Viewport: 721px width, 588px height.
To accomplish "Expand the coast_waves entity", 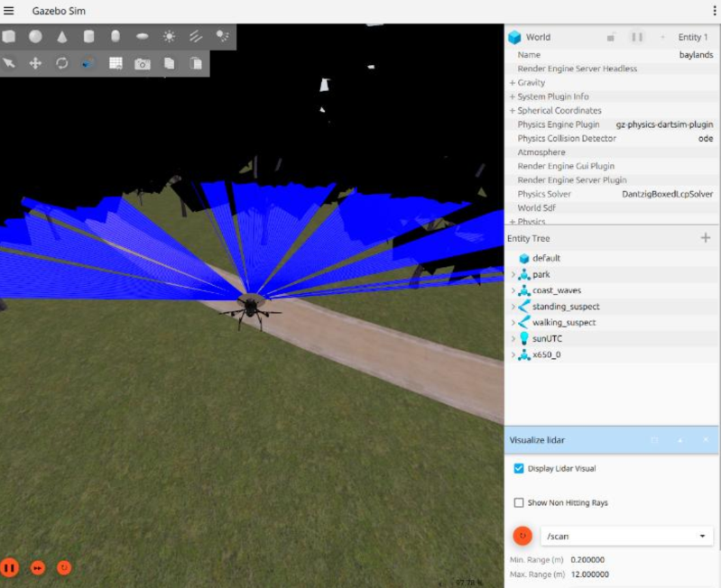I will coord(513,290).
